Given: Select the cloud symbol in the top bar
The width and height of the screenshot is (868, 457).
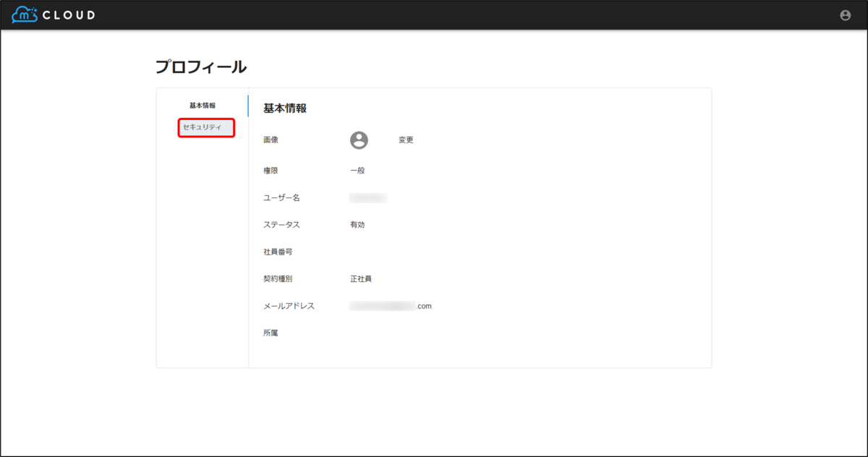Looking at the screenshot, I should pos(24,14).
